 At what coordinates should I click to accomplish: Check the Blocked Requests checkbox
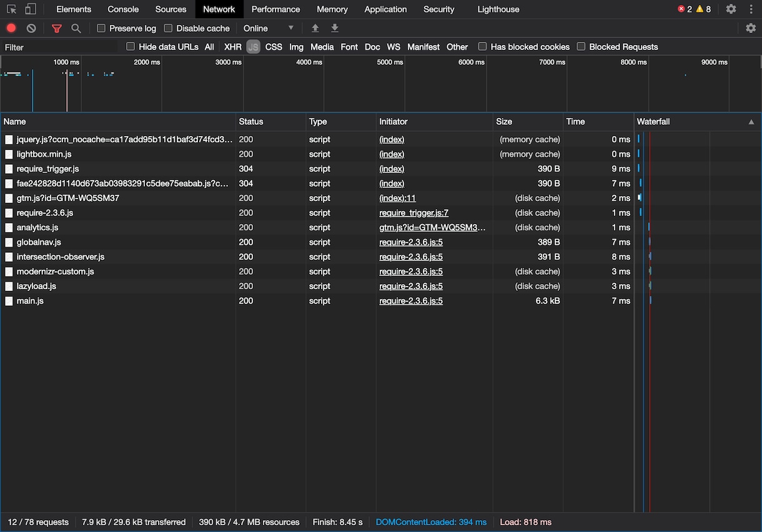(x=581, y=47)
